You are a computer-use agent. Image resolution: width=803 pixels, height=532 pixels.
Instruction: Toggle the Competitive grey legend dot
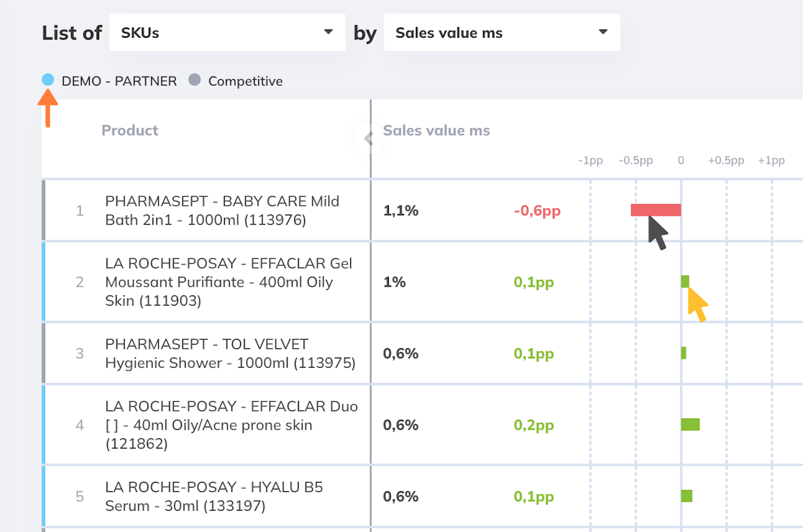pyautogui.click(x=194, y=80)
